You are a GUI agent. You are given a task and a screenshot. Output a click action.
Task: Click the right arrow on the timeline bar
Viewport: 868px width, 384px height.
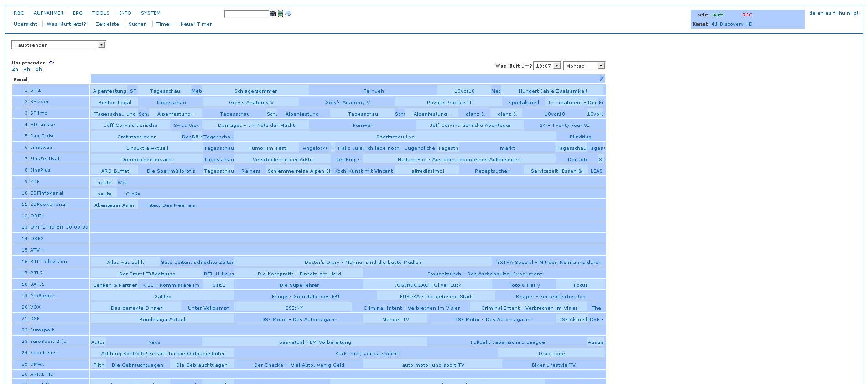[601, 79]
